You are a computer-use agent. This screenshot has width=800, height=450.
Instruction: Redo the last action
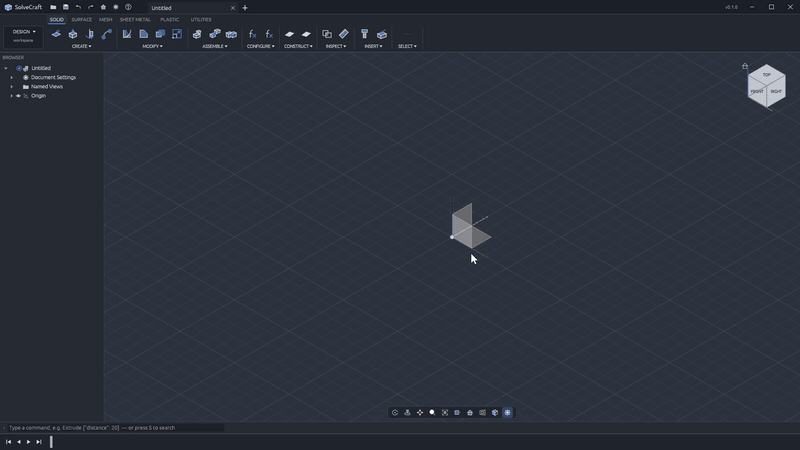coord(91,7)
